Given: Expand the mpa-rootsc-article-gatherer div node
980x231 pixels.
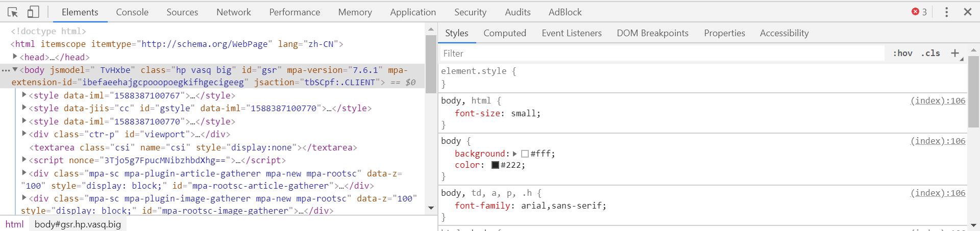Looking at the screenshot, I should coord(24,173).
